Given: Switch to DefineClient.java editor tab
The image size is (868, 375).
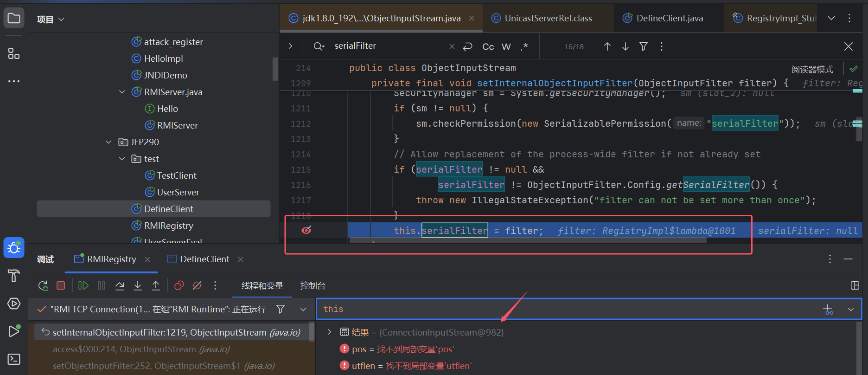Looking at the screenshot, I should coord(670,18).
